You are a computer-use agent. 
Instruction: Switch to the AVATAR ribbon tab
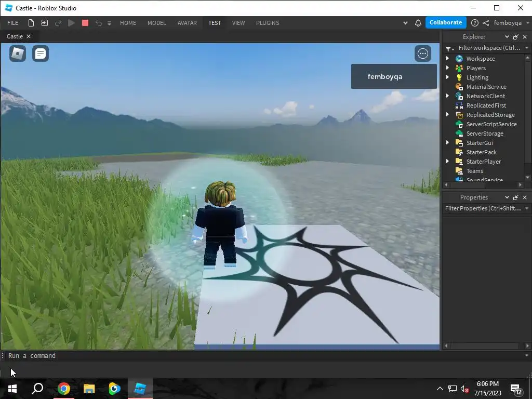click(x=187, y=23)
